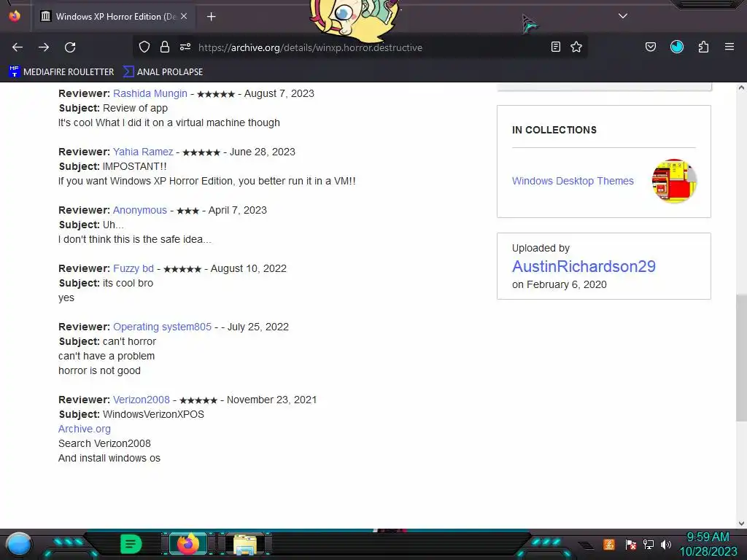The width and height of the screenshot is (747, 560).
Task: Click the text "on February 6, 2020"
Action: (560, 285)
